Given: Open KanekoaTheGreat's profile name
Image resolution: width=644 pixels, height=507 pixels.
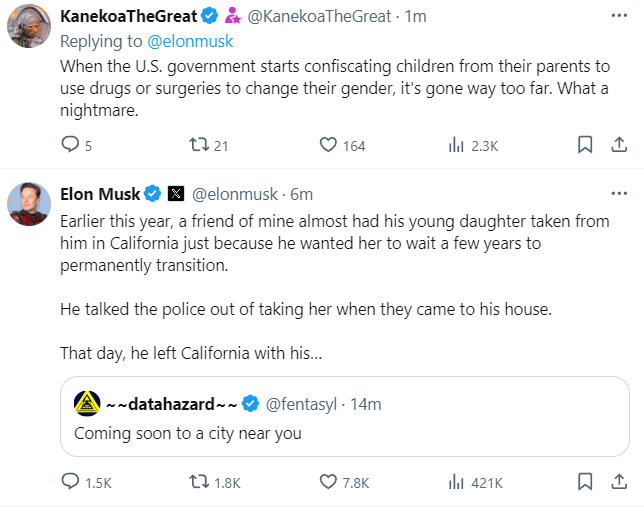Looking at the screenshot, I should coord(127,17).
